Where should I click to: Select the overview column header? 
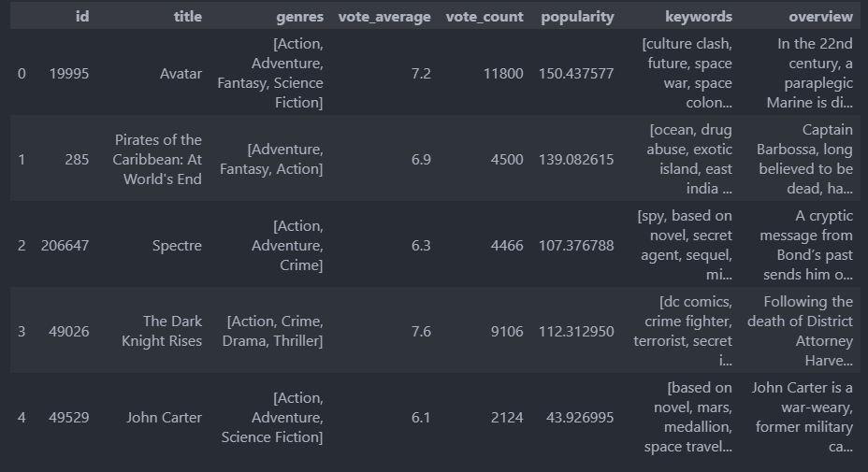coord(820,16)
